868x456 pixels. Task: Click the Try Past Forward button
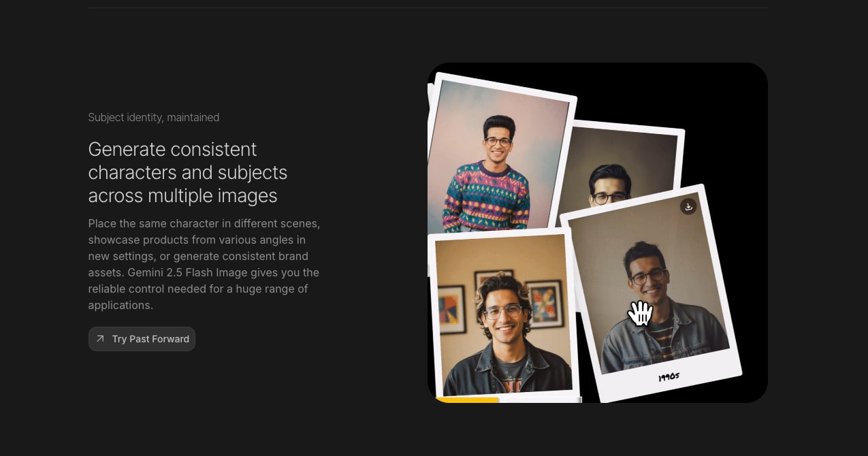[x=142, y=339]
